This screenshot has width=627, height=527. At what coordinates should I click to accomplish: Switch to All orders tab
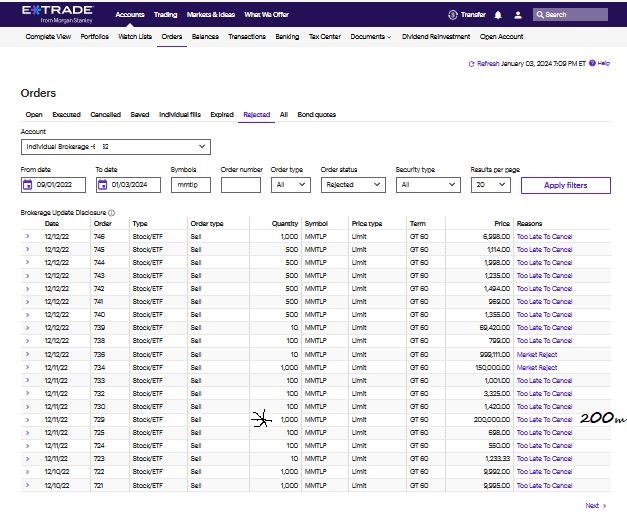284,115
